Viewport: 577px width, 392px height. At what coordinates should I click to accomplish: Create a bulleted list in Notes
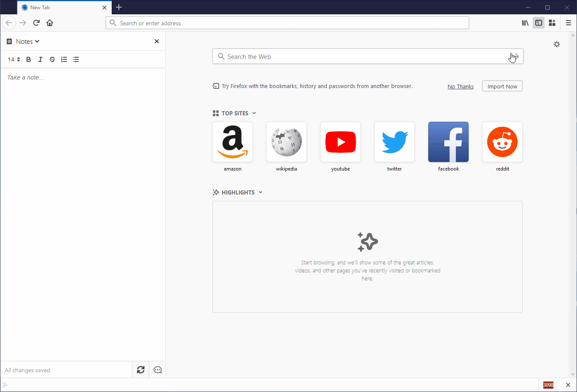coord(75,59)
